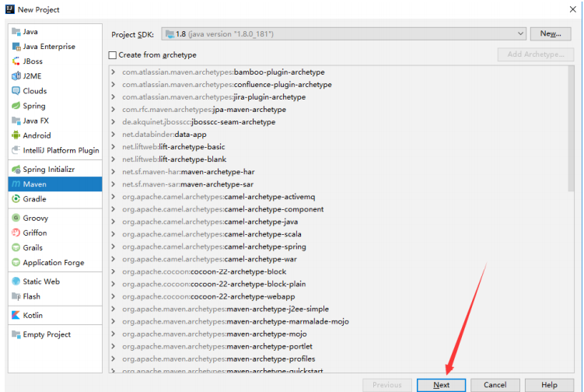Choose the Empty Project icon
The image size is (584, 392).
[x=16, y=334]
